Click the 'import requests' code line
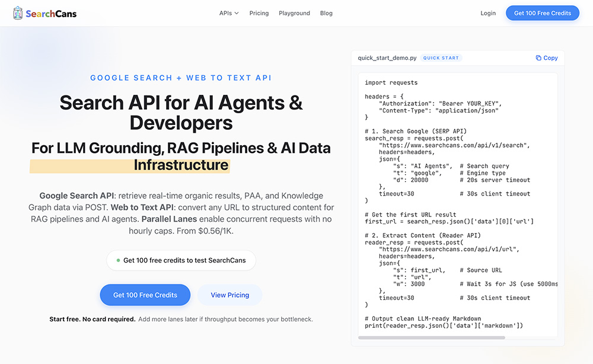This screenshot has height=364, width=593. tap(391, 82)
